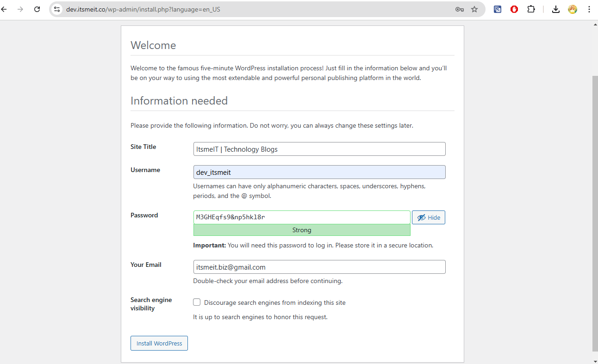This screenshot has width=598, height=364.
Task: Open the Extensions puzzle piece icon
Action: pos(531,9)
